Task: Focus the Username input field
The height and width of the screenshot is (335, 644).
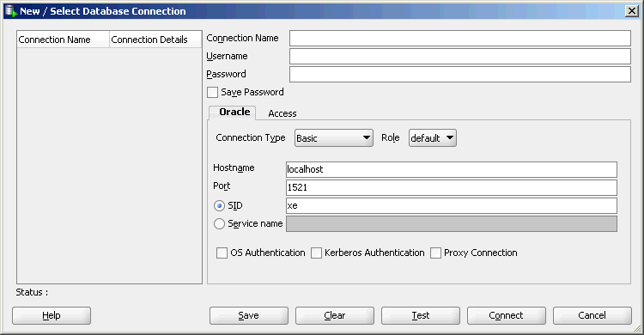Action: (x=460, y=57)
